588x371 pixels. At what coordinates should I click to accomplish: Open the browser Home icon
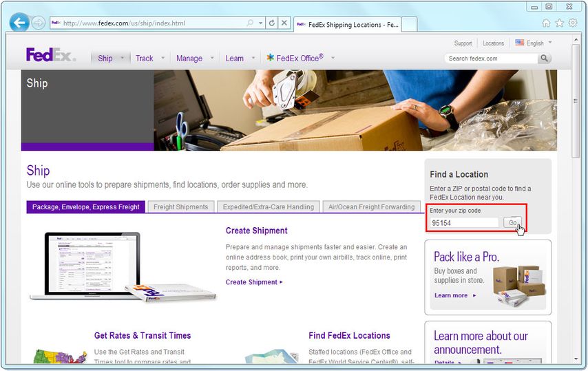point(547,23)
